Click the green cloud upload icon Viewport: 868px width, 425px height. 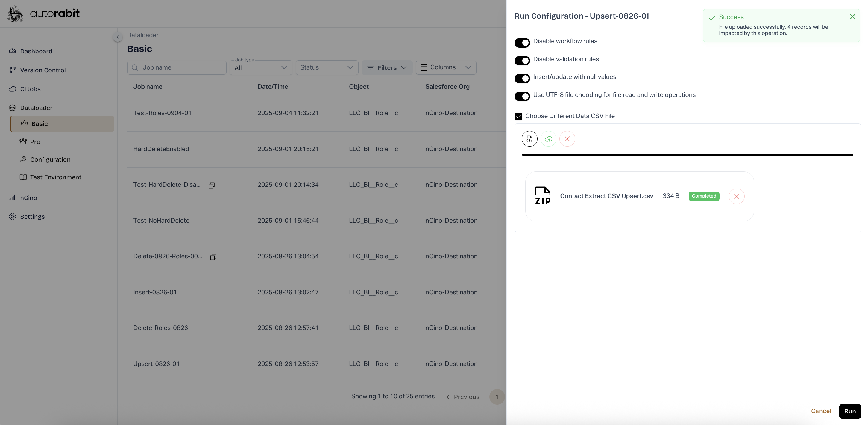coord(548,139)
